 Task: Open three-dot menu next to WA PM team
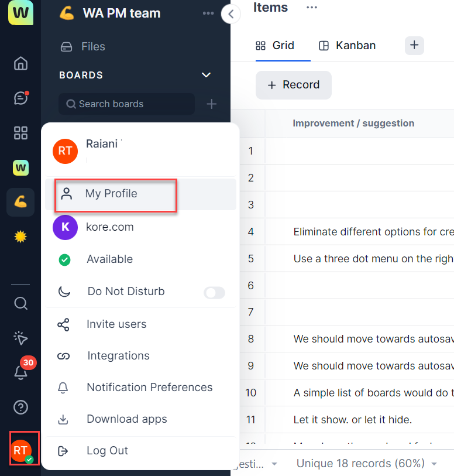(x=208, y=13)
